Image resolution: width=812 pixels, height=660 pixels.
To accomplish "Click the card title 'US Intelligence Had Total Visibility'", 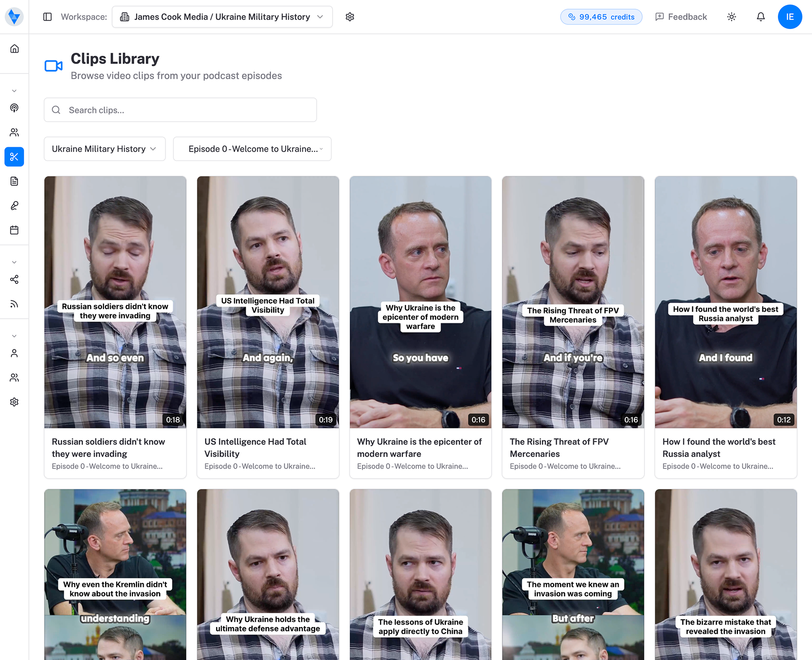I will [x=255, y=448].
